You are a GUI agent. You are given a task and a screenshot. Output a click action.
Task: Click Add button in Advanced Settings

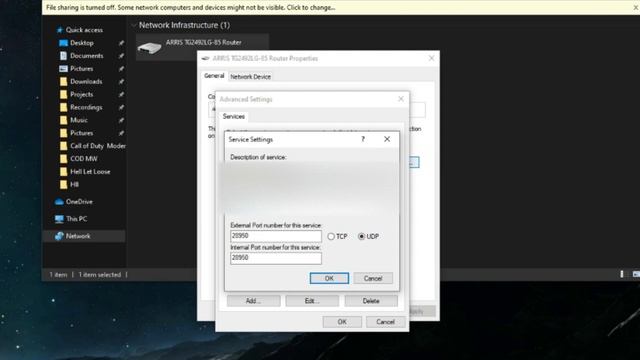[253, 301]
